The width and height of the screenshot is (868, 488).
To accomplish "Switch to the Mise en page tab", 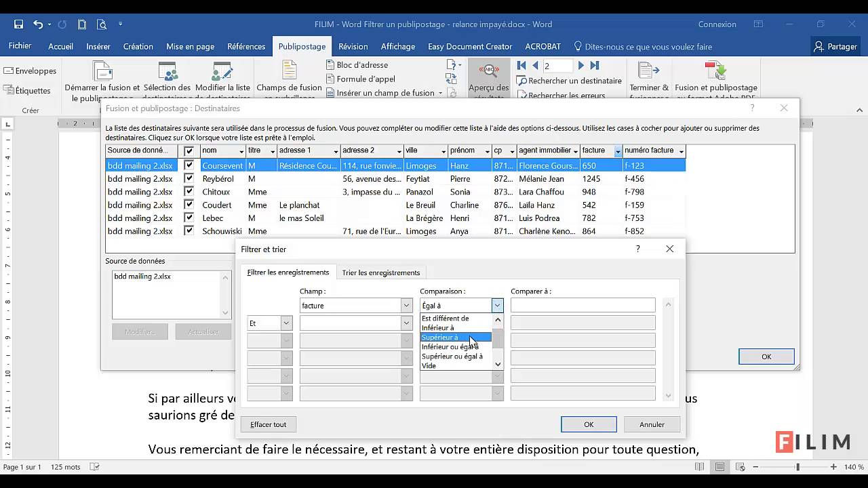I will pyautogui.click(x=191, y=47).
